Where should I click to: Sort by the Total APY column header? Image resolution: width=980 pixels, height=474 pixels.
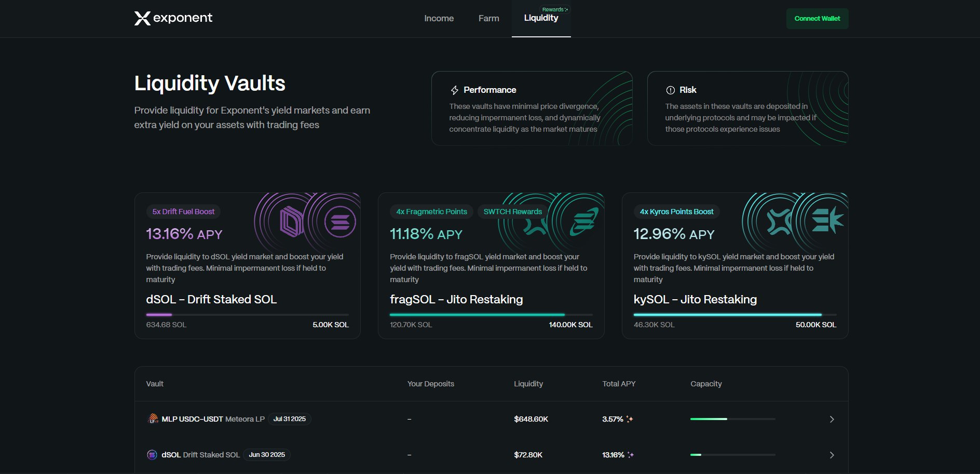coord(619,384)
